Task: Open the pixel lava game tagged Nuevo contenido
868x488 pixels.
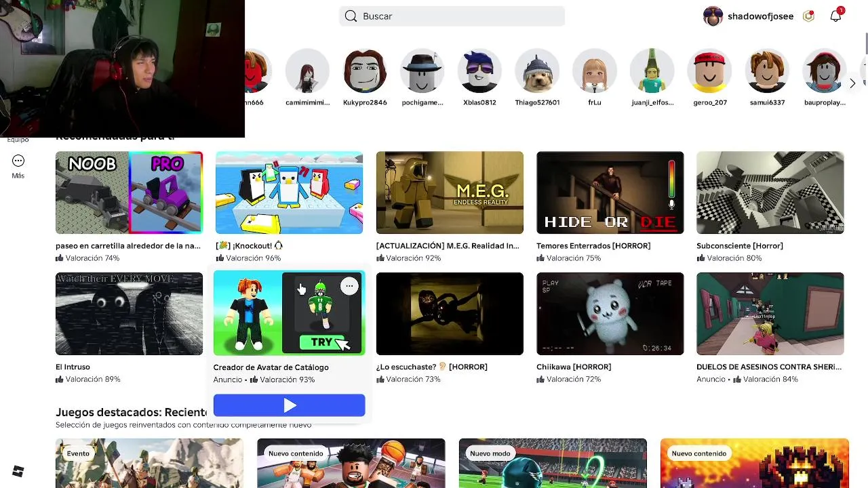Action: coord(754,463)
